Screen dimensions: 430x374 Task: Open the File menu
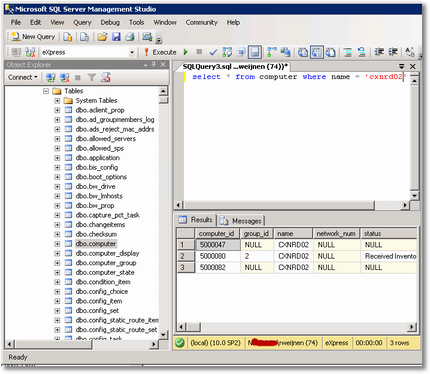[x=15, y=22]
